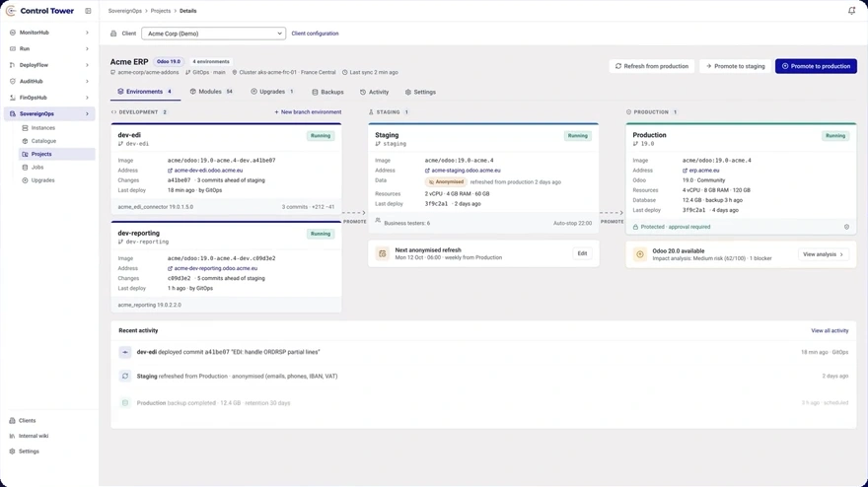This screenshot has height=487, width=868.
Task: Click the client building icon
Action: pos(113,34)
